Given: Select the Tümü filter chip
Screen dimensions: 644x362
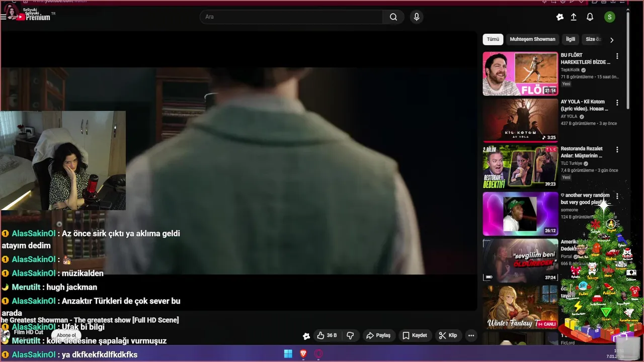Looking at the screenshot, I should 493,39.
